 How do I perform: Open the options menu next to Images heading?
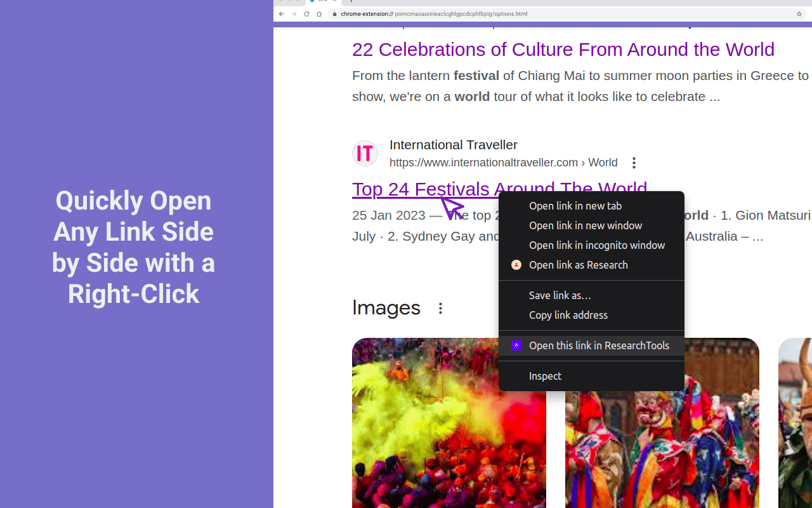[x=440, y=308]
